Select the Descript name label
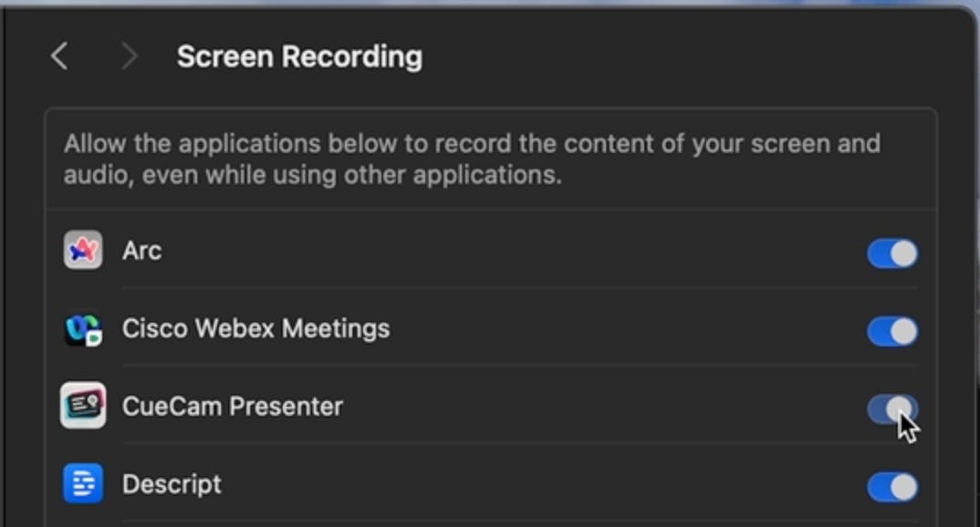The height and width of the screenshot is (527, 980). tap(172, 484)
